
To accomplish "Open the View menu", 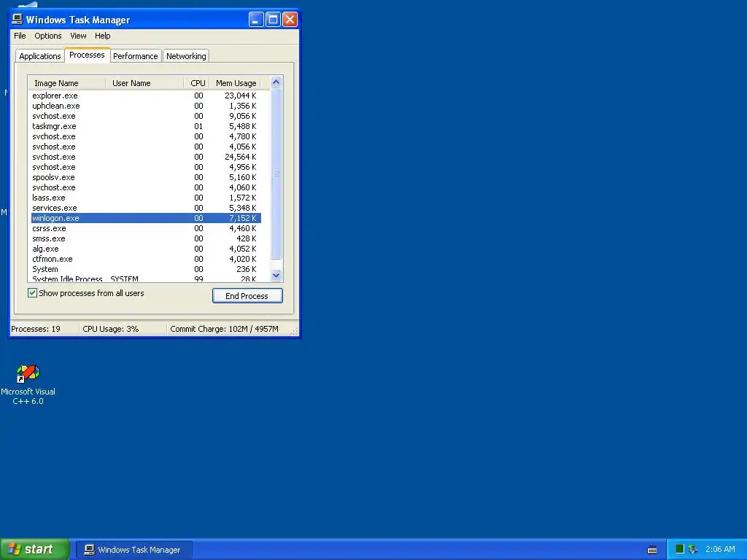I will [x=78, y=36].
